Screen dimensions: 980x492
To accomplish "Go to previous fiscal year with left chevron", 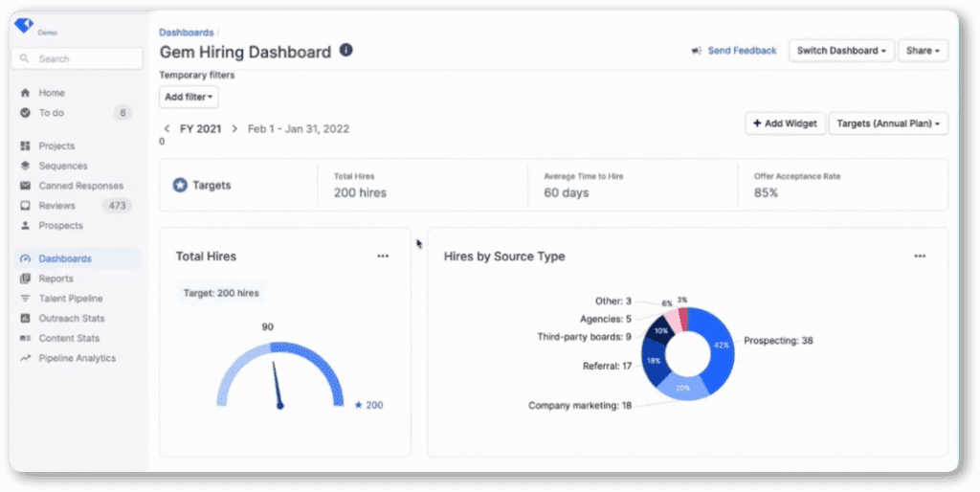I will point(167,128).
